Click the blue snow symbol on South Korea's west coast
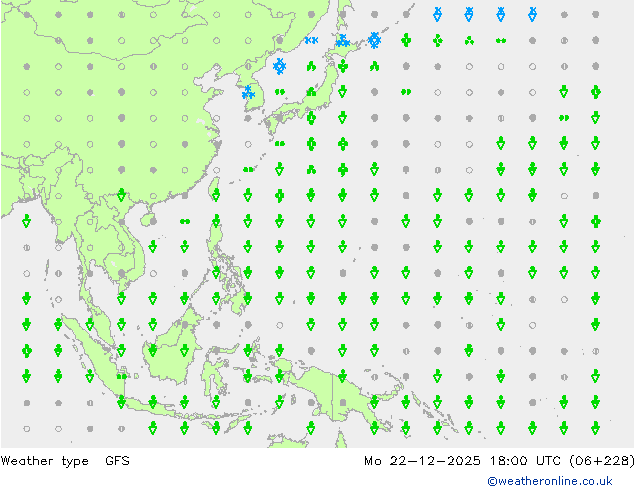The width and height of the screenshot is (634, 490). click(x=248, y=92)
